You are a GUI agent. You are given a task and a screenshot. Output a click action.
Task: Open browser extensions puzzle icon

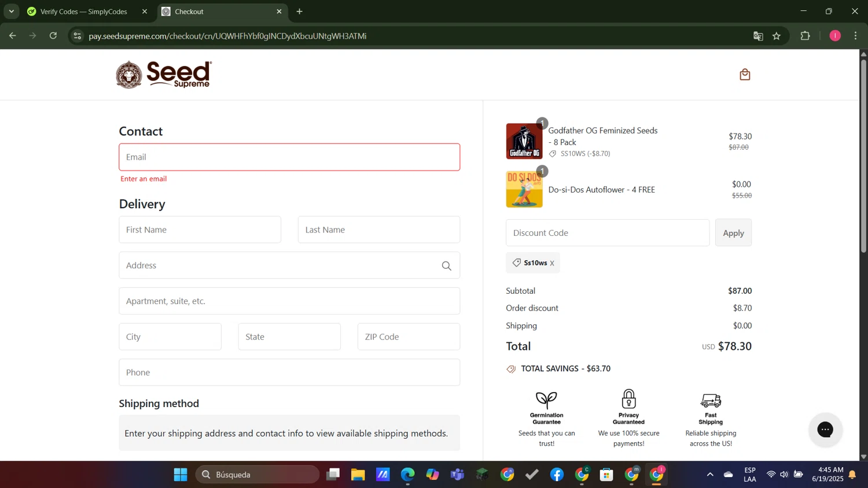(805, 36)
